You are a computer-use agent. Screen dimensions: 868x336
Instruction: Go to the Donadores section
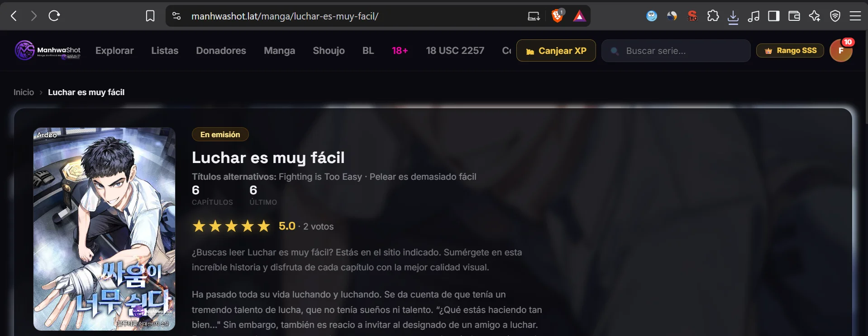pos(221,51)
